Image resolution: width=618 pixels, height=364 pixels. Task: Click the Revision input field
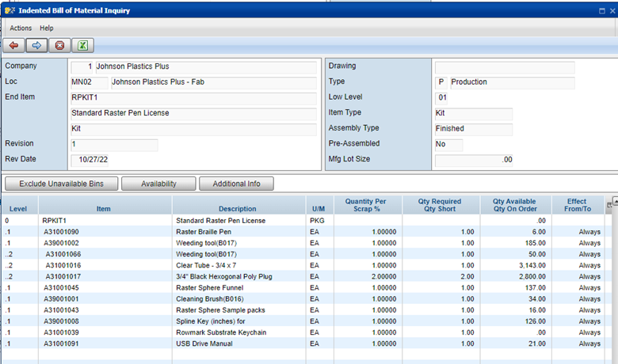click(x=114, y=145)
